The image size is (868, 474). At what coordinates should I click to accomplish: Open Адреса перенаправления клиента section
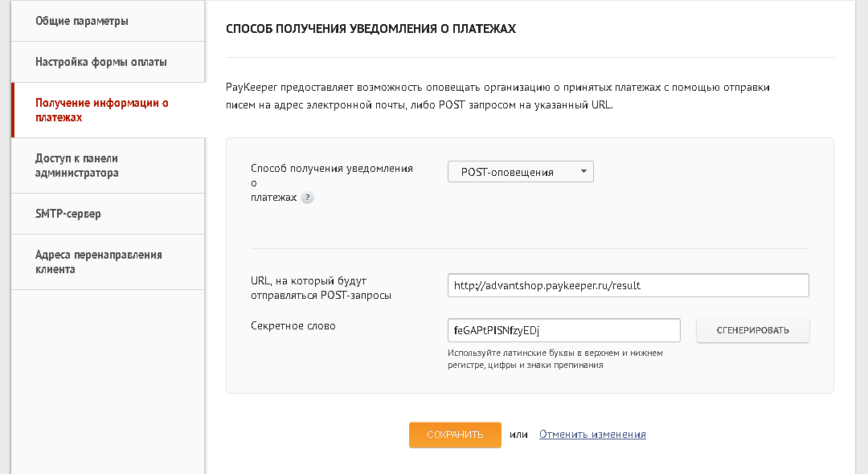pyautogui.click(x=99, y=262)
